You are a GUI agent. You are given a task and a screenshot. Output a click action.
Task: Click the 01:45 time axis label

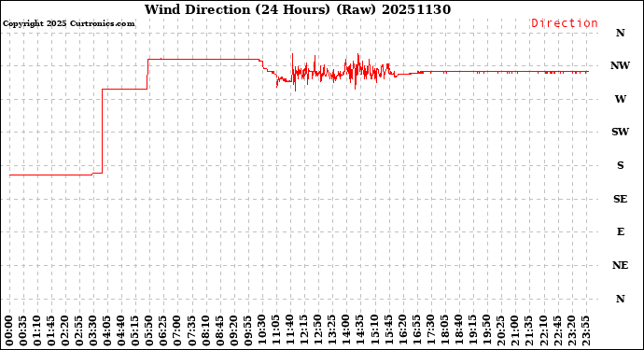pos(51,330)
